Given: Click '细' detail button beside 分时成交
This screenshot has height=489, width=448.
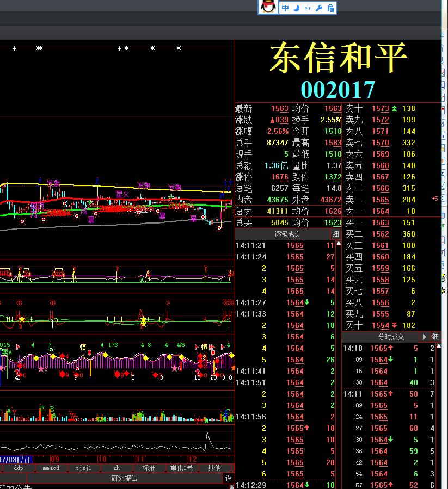Looking at the screenshot, I should [435, 337].
